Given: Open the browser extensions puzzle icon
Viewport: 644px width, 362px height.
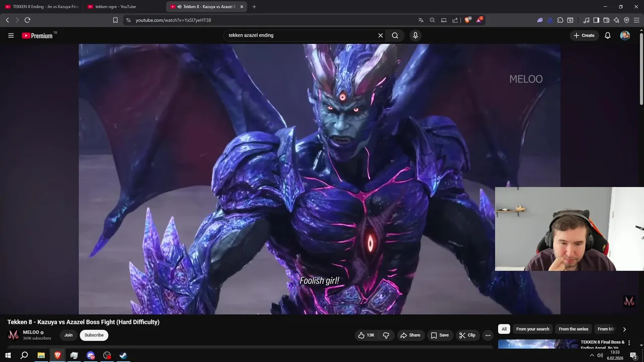Looking at the screenshot, I should pos(560,20).
